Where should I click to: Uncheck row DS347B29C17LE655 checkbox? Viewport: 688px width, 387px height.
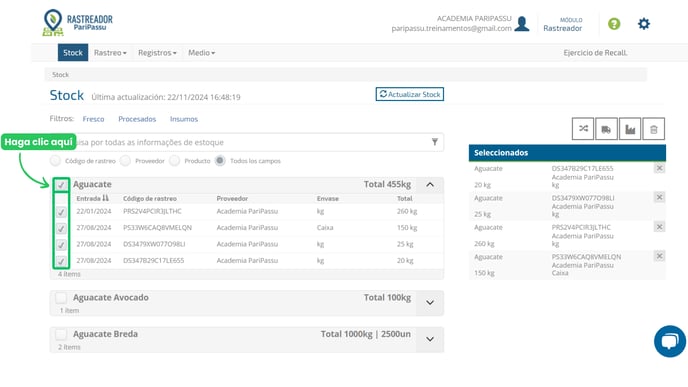[61, 261]
